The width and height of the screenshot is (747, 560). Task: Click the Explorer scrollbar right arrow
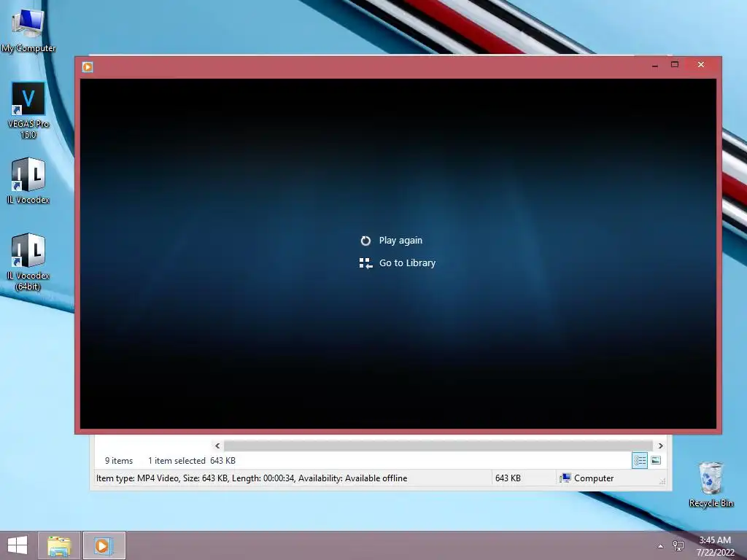[661, 446]
